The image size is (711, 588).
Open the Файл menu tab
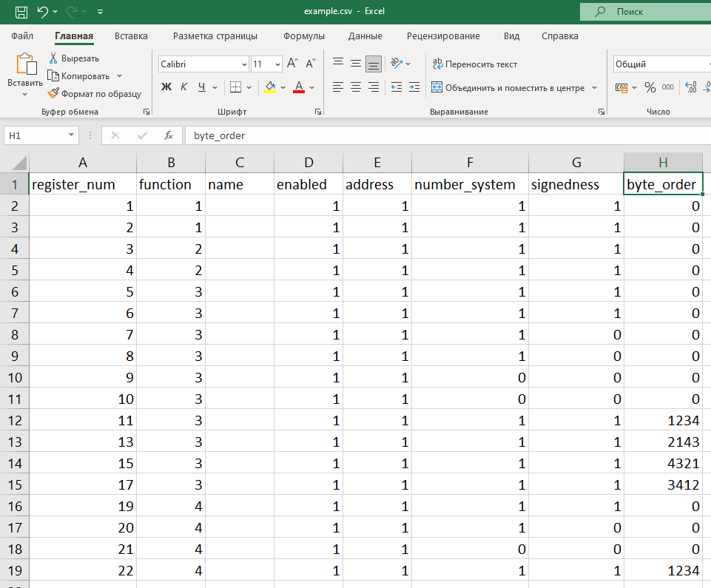(22, 36)
